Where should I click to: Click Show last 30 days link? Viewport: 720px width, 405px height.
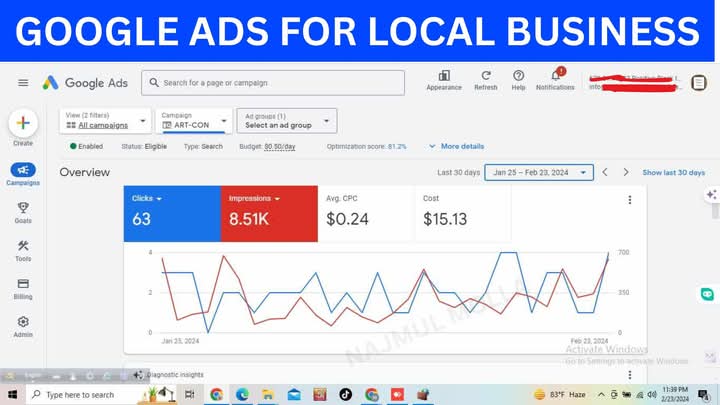(673, 172)
